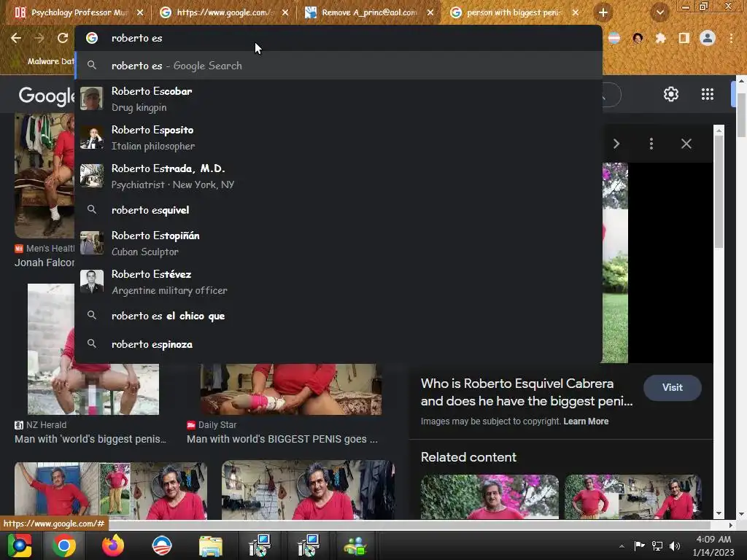
Task: Choose Roberto Esposito Italian philosopher suggestion
Action: coord(338,137)
